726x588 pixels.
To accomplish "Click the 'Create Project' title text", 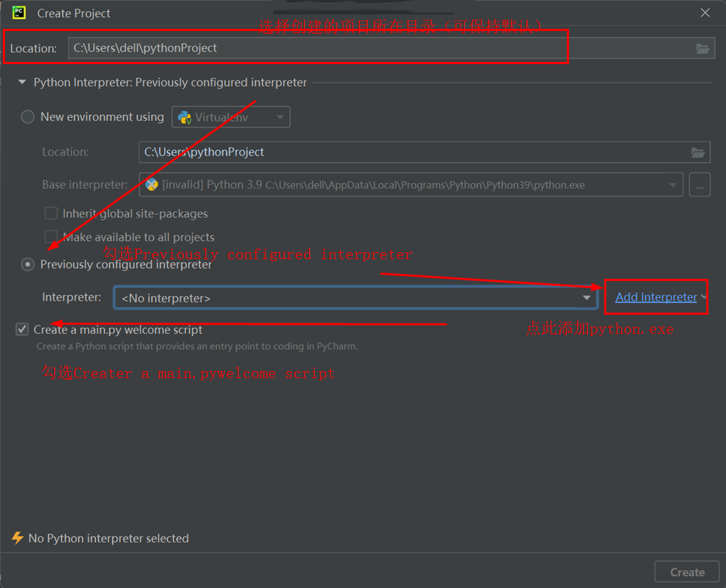I will [x=74, y=13].
